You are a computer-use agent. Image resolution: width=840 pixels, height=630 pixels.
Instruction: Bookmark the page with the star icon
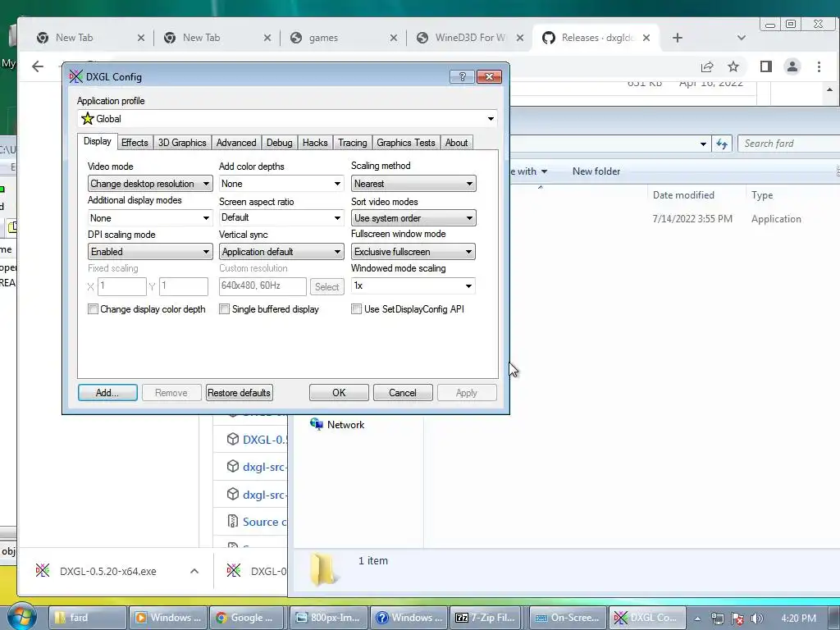[733, 66]
